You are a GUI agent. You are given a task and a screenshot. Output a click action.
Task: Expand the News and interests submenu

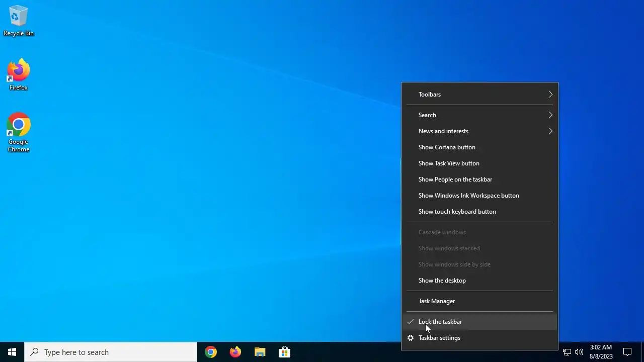[479, 131]
